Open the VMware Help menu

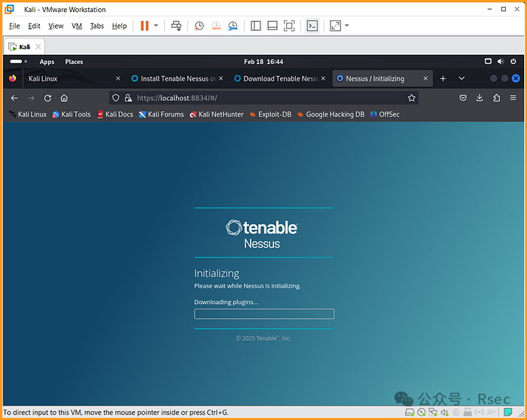[x=119, y=26]
